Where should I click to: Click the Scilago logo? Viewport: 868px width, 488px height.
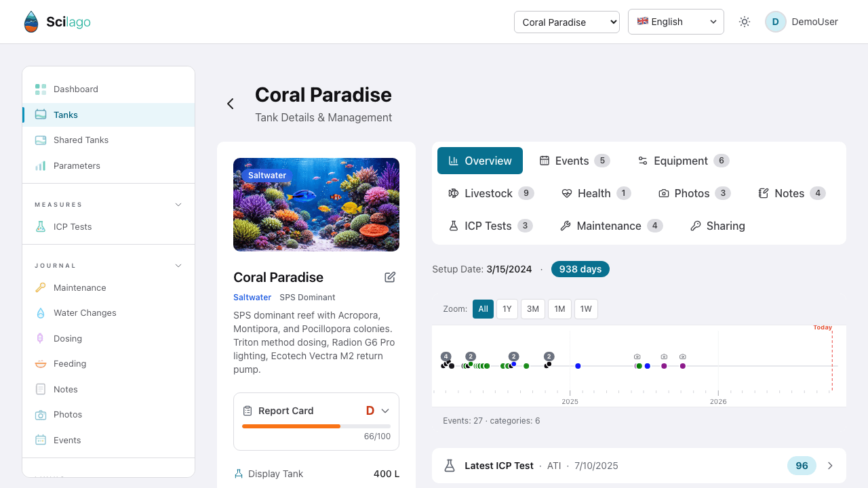tap(57, 22)
